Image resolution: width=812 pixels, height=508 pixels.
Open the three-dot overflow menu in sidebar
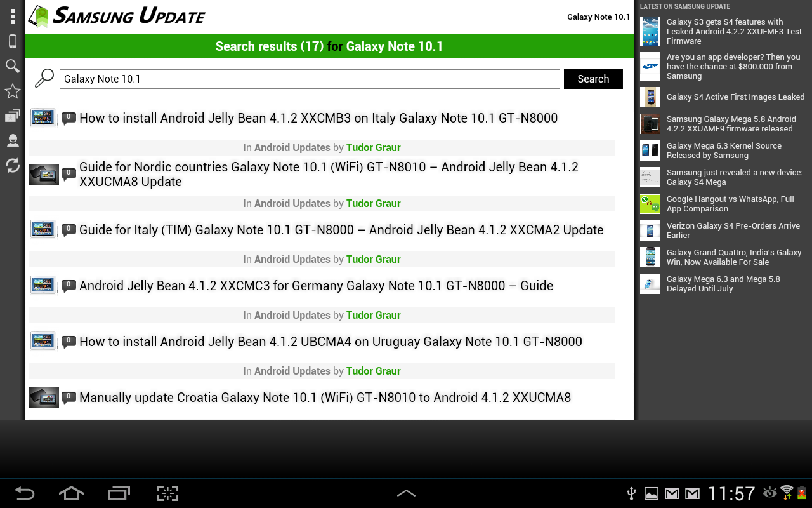tap(13, 17)
